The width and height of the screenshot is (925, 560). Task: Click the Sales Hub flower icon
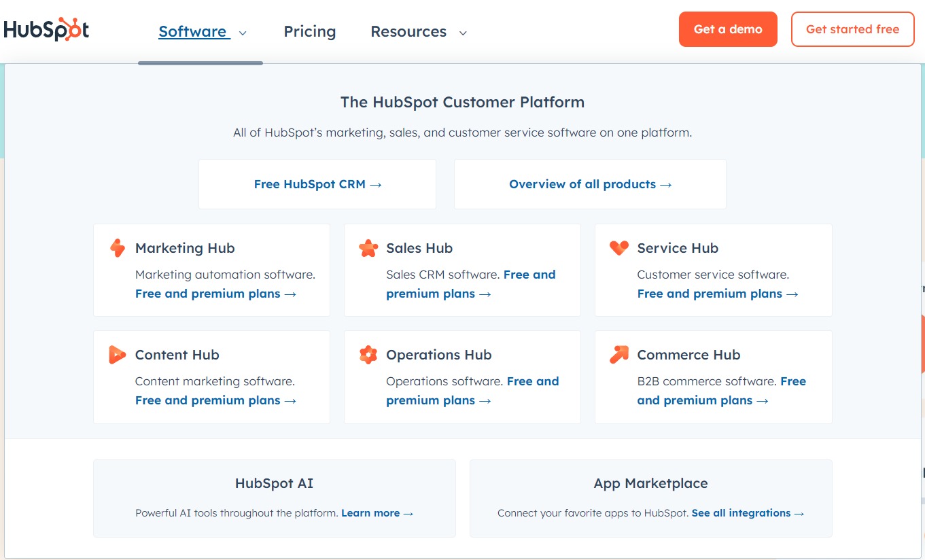(x=368, y=247)
